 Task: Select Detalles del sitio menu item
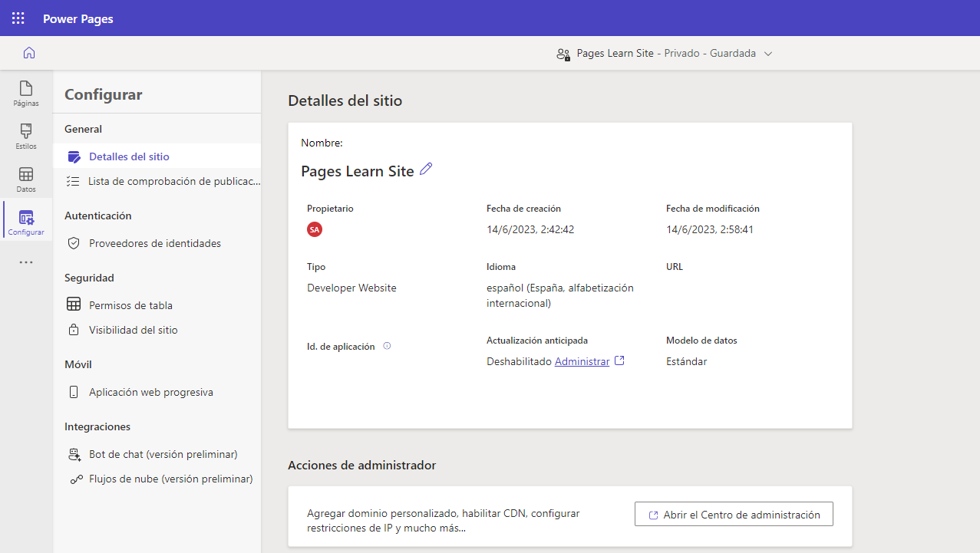pos(157,156)
